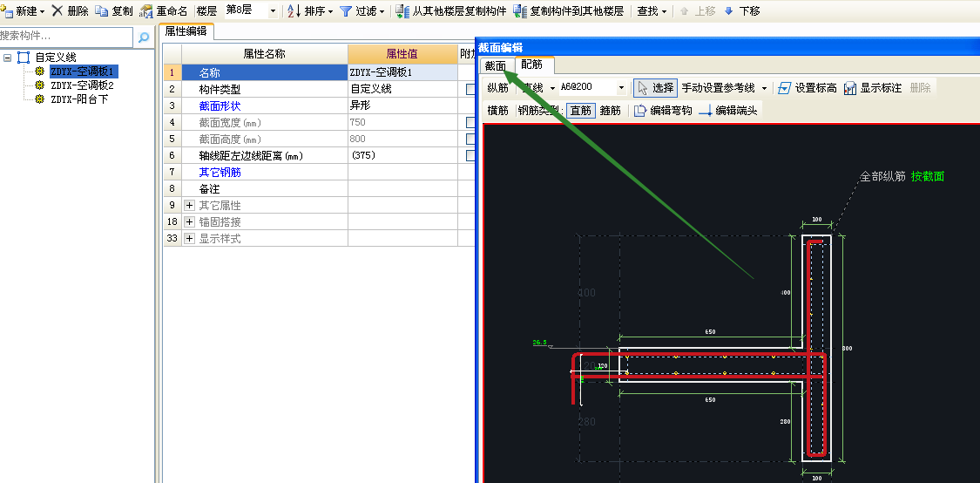Switch to the 截面 tab
Screen dimensions: 980x483
497,65
